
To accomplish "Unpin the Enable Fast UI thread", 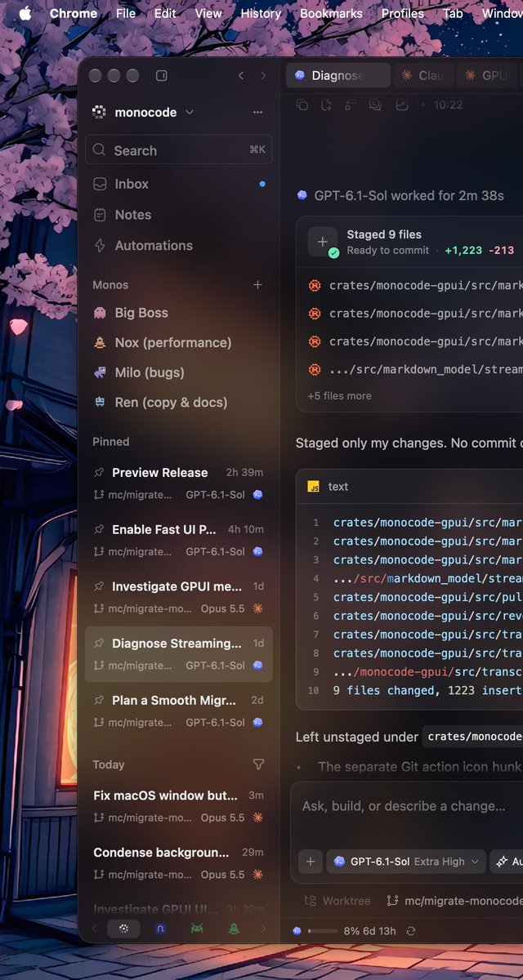I will [99, 529].
